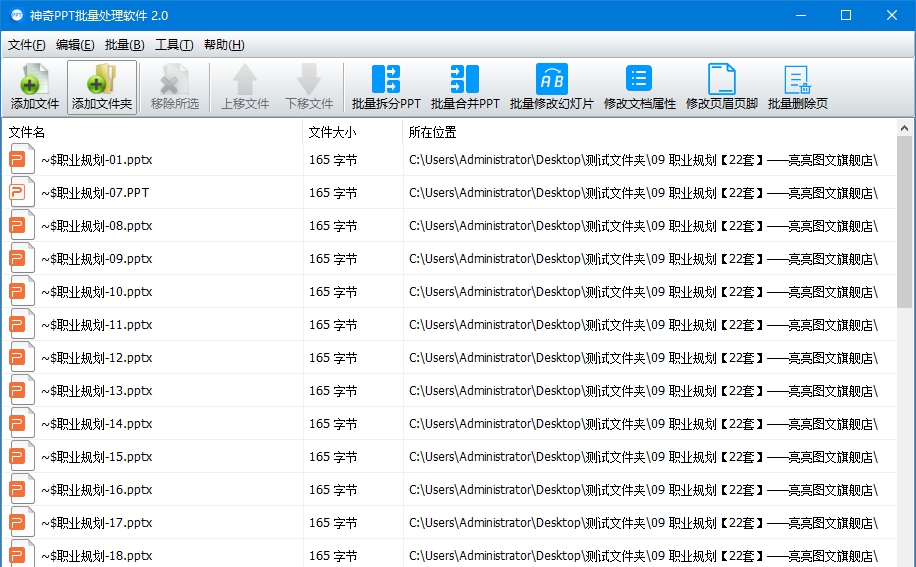
Task: Click the 165 字节 size of ~$职业规划-10.pptx
Action: pos(333,292)
